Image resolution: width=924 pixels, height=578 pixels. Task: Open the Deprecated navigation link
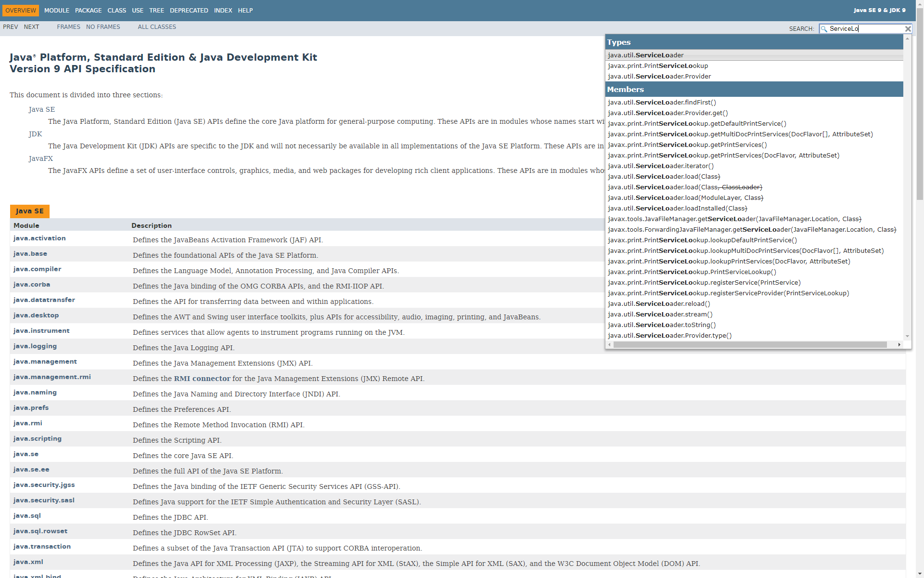pos(189,10)
